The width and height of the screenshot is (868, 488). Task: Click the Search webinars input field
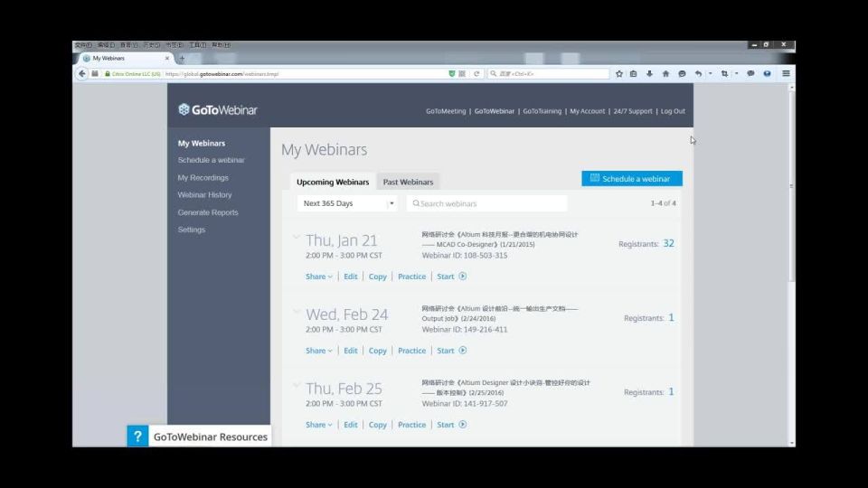point(487,203)
